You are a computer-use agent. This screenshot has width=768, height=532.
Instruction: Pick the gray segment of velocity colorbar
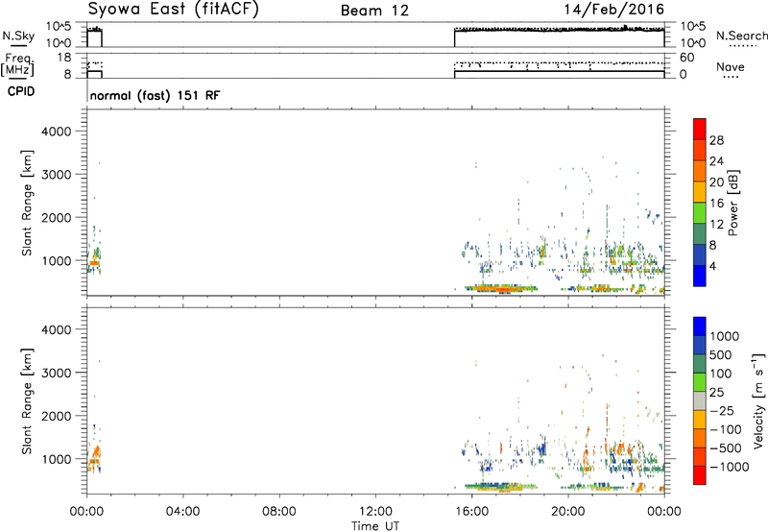pyautogui.click(x=700, y=401)
